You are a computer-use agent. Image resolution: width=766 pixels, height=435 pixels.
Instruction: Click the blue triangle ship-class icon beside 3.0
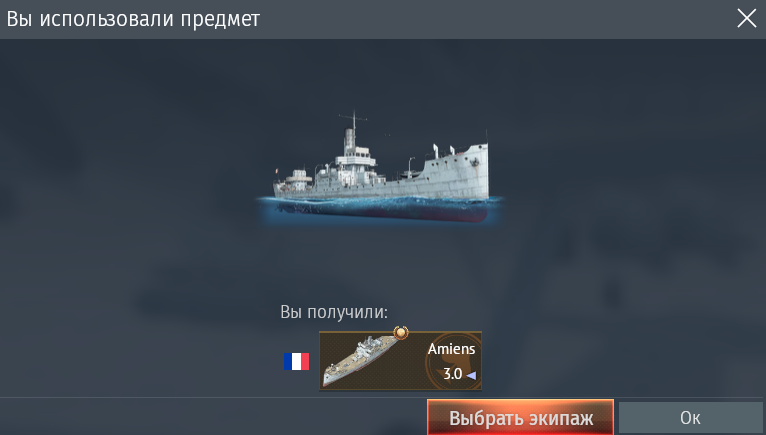pyautogui.click(x=471, y=375)
